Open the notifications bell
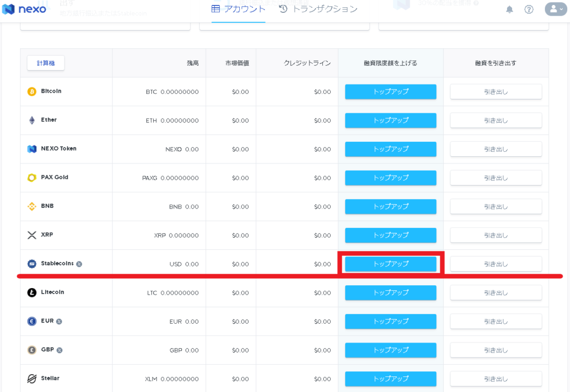570x392 pixels. coord(510,9)
